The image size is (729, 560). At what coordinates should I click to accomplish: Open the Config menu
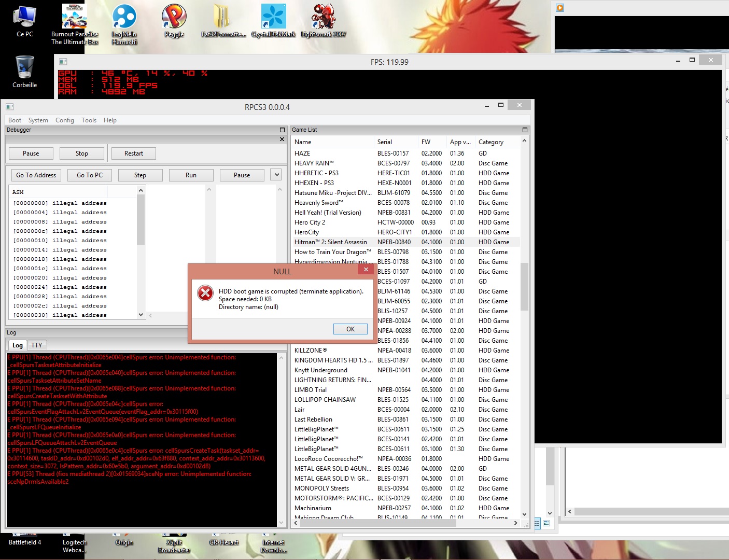[65, 120]
